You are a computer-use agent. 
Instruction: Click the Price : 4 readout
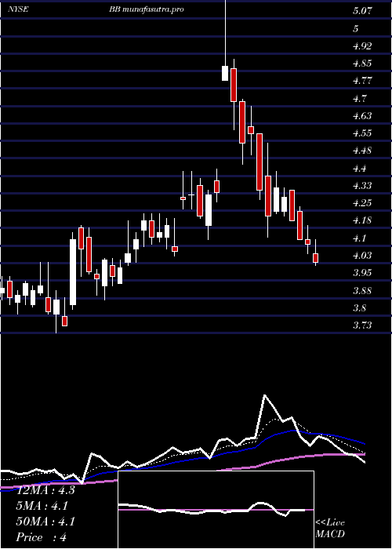click(42, 537)
